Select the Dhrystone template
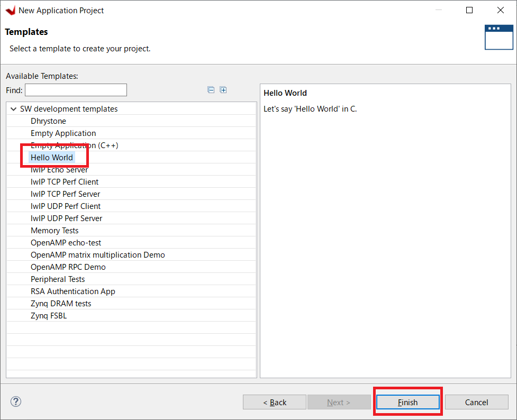The image size is (517, 420). [48, 121]
